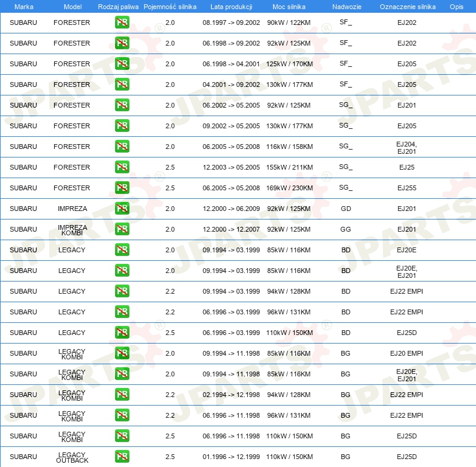This screenshot has height=467, width=476.
Task: Select the 12.2000 -> 06.2009 production dates cell
Action: [x=231, y=209]
